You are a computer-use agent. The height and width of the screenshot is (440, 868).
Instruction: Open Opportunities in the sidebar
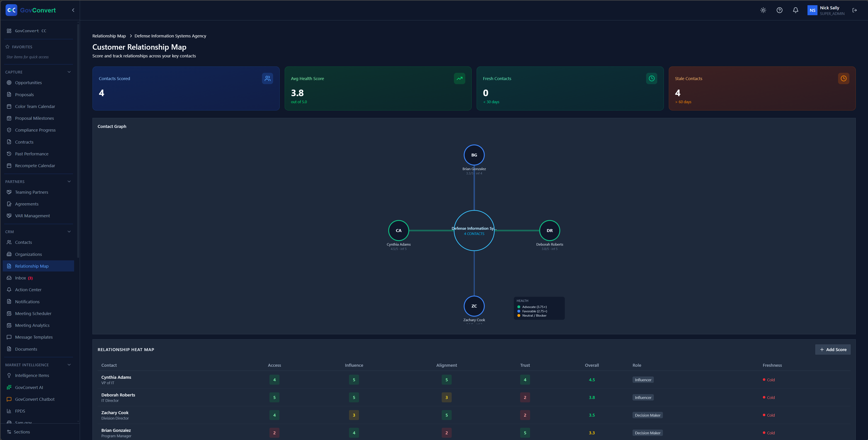[x=38, y=83]
